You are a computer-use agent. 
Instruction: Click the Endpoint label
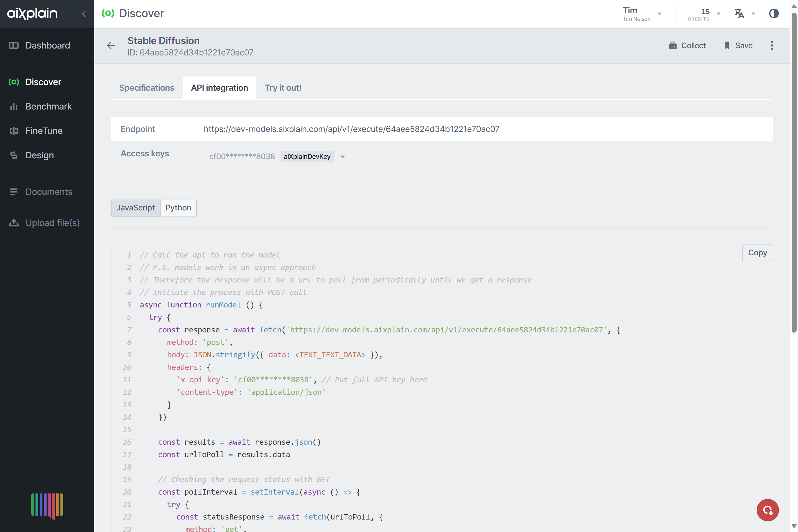coord(138,129)
